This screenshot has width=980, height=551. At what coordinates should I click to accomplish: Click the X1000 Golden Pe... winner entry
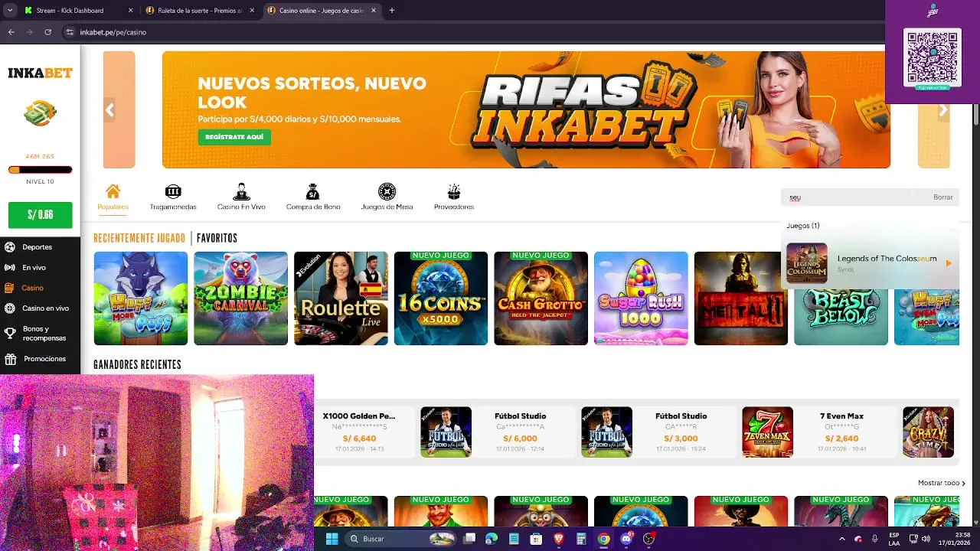coord(360,432)
